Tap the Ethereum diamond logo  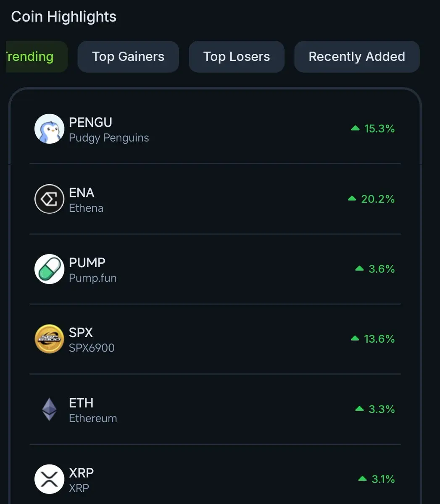[49, 409]
